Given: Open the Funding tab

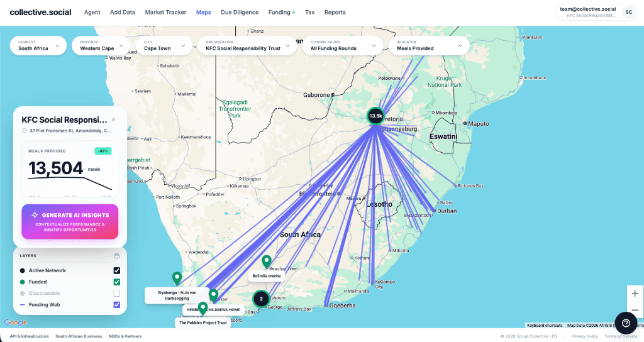Looking at the screenshot, I should coord(279,13).
